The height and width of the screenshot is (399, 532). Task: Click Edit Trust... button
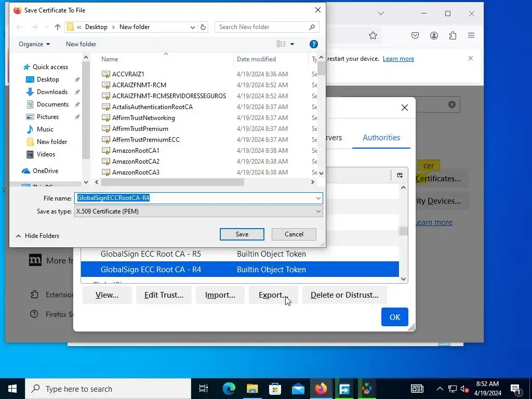click(x=164, y=295)
